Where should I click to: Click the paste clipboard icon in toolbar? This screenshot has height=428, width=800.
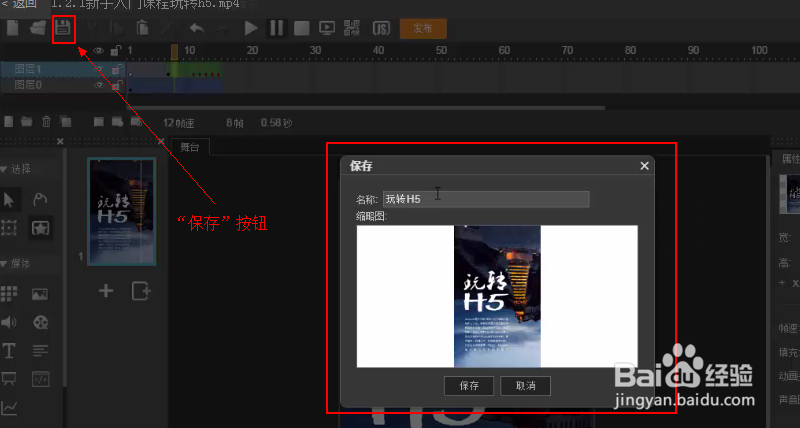point(142,28)
